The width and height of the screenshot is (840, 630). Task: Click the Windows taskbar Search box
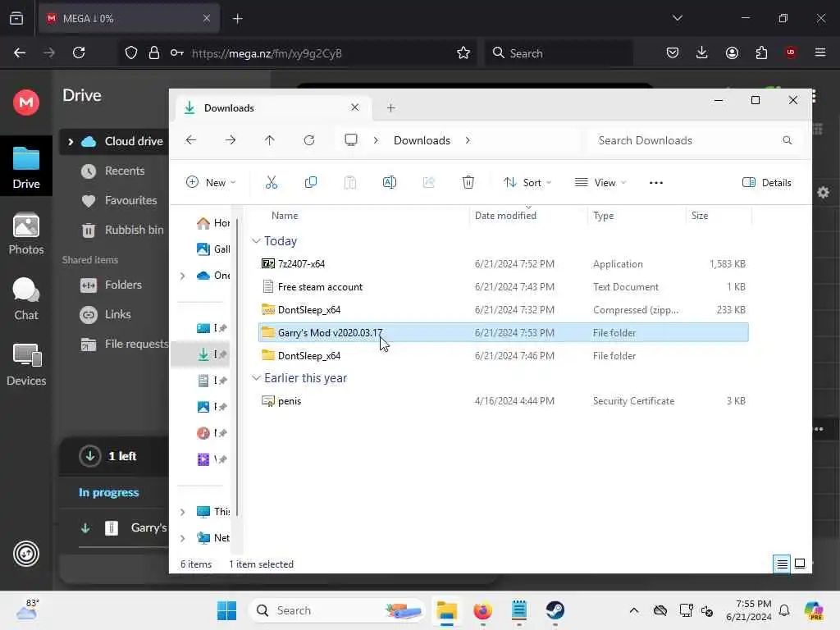(x=337, y=610)
